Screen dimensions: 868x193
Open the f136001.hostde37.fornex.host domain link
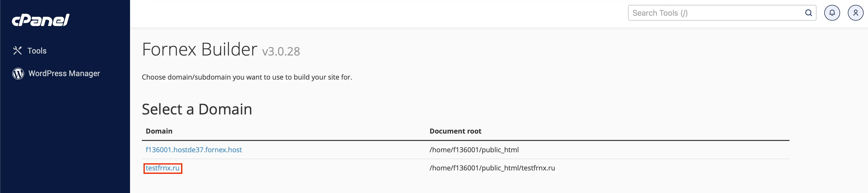193,150
